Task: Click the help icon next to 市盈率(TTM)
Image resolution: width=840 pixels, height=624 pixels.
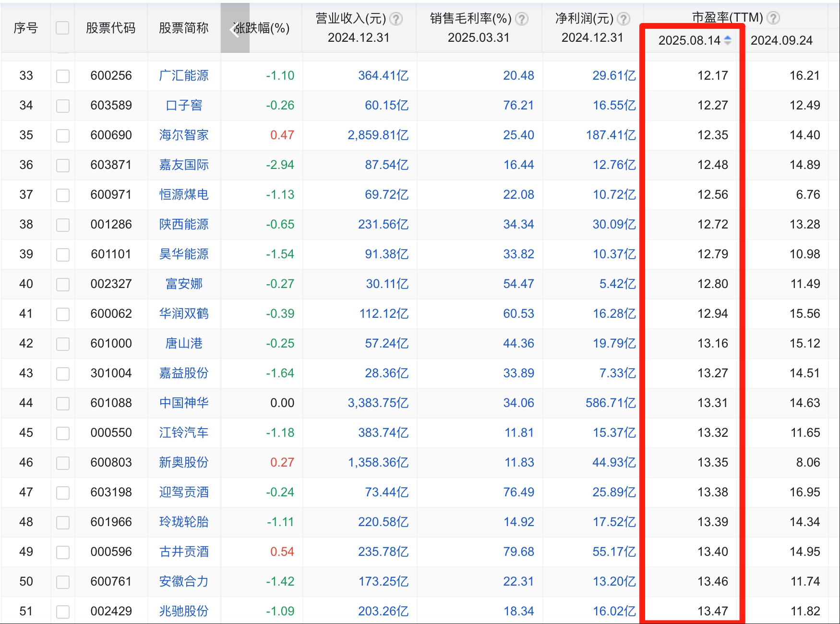Action: (773, 18)
